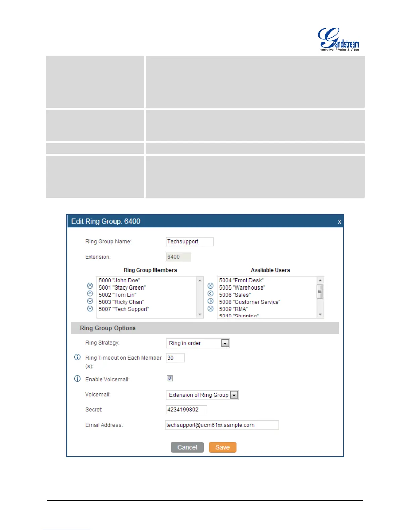Click the Secret input field
This screenshot has width=411, height=532.
pyautogui.click(x=186, y=410)
